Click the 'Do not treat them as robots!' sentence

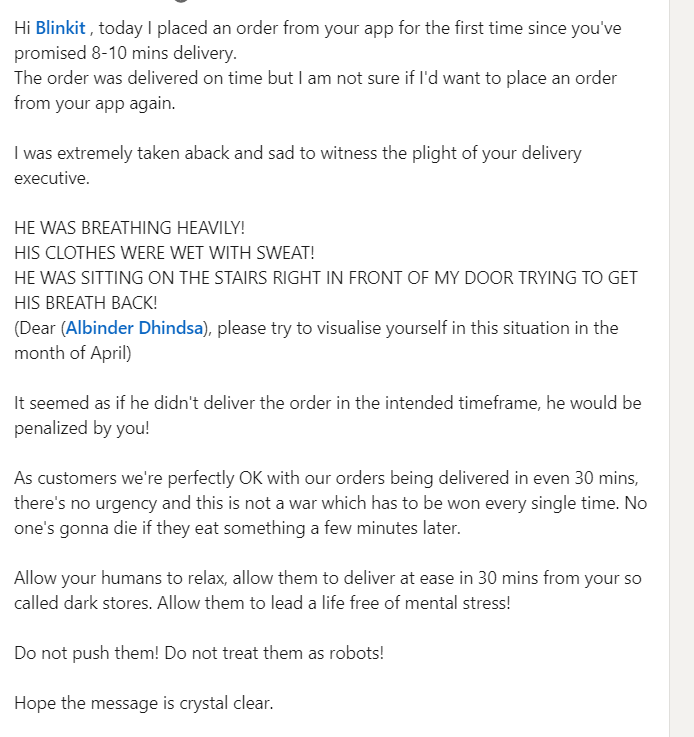click(274, 653)
